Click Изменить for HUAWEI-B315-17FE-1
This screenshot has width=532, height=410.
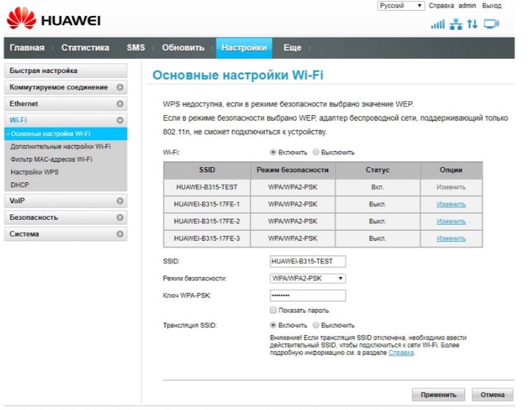click(451, 204)
